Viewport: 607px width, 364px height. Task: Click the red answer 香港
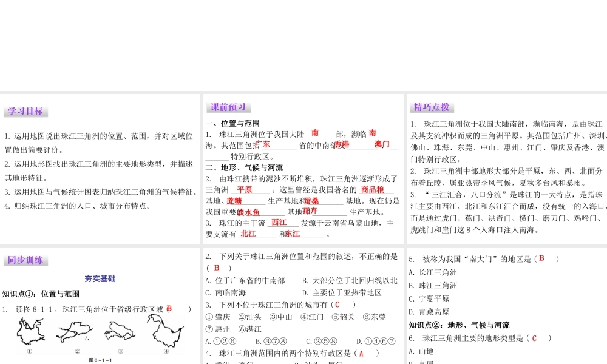(342, 144)
